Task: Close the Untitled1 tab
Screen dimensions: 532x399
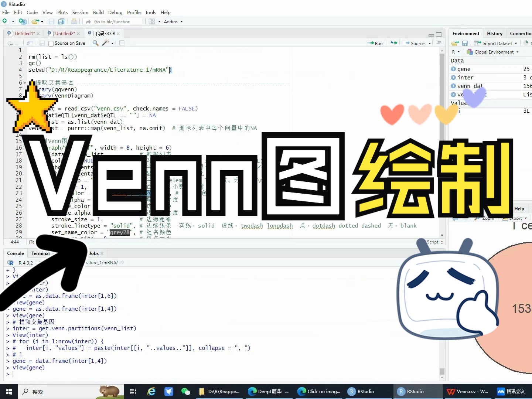Action: tap(38, 34)
